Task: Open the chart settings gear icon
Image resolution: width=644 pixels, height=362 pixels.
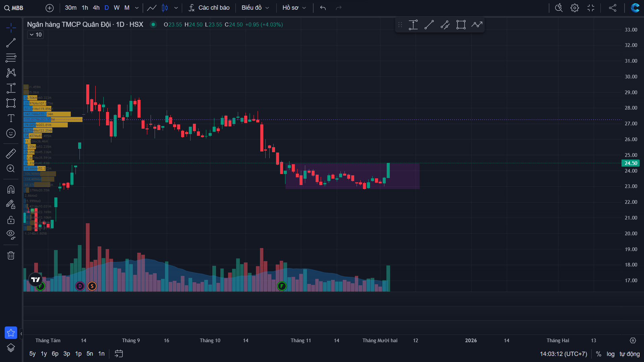Action: pyautogui.click(x=575, y=8)
